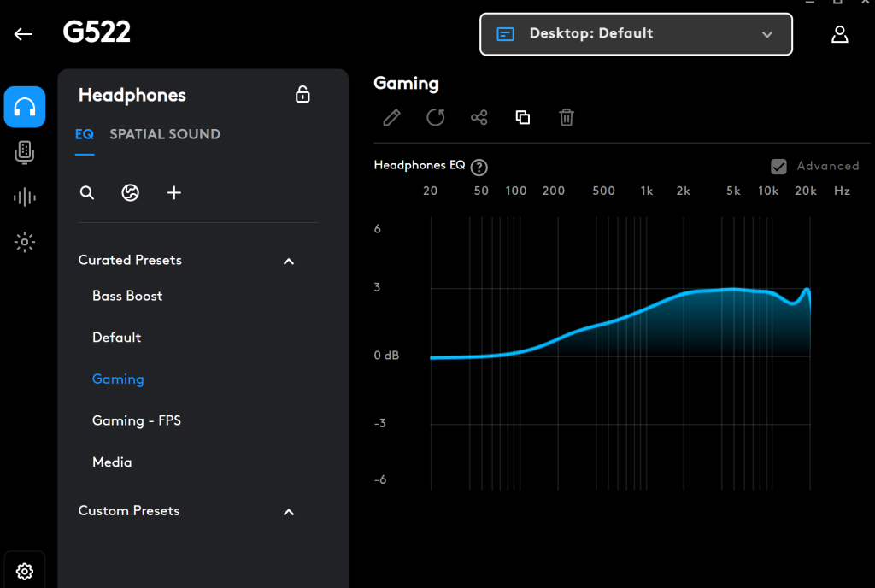Open the microphone section in sidebar

(25, 152)
